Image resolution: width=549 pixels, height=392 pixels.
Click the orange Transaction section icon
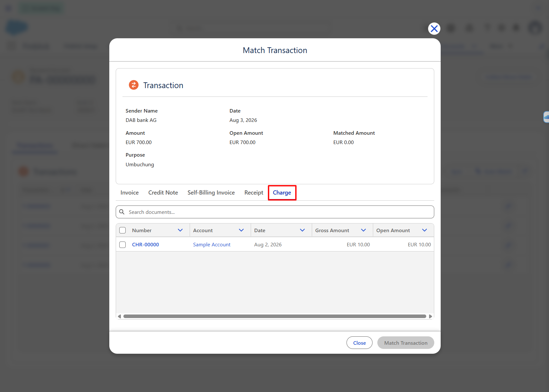134,85
